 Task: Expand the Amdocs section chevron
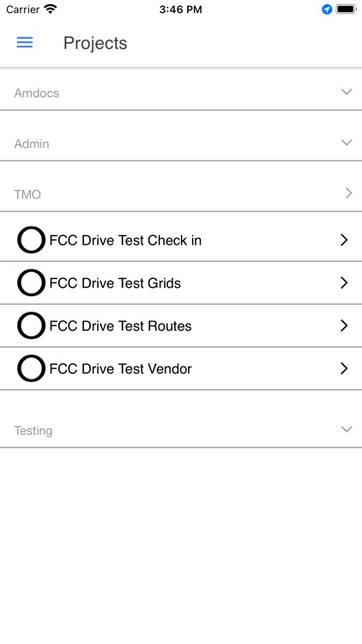[347, 92]
